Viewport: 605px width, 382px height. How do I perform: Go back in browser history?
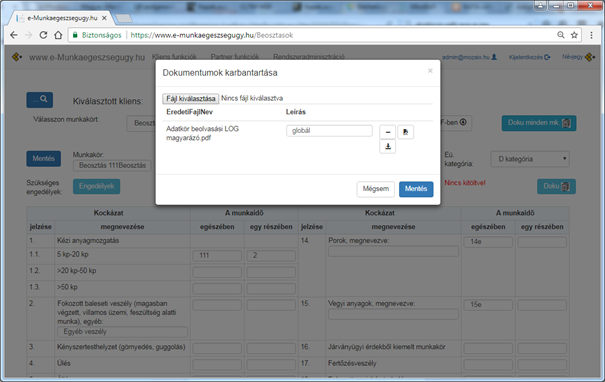click(14, 35)
